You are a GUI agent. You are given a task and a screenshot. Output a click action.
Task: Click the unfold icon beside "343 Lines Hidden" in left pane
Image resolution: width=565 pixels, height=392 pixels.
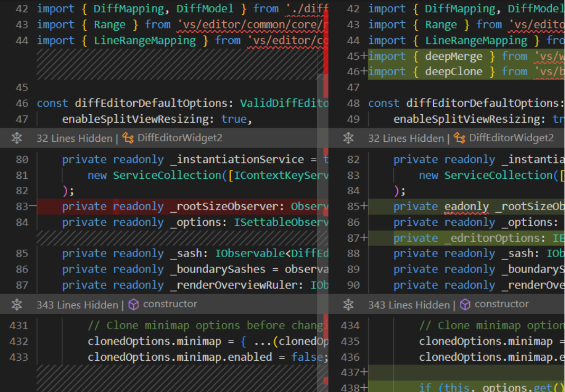(x=16, y=305)
